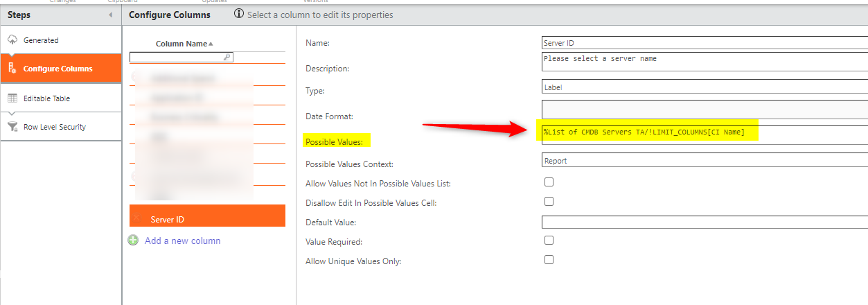Click the info icon beside the column hint
The width and height of the screenshot is (868, 305).
click(239, 14)
